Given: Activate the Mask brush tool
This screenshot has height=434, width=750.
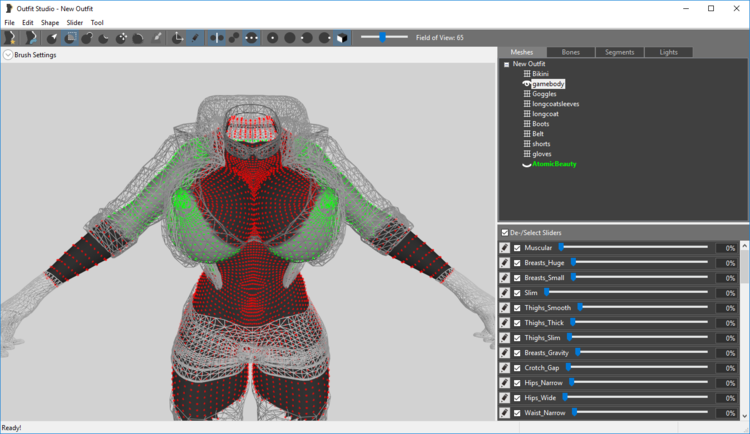Looking at the screenshot, I should click(70, 38).
